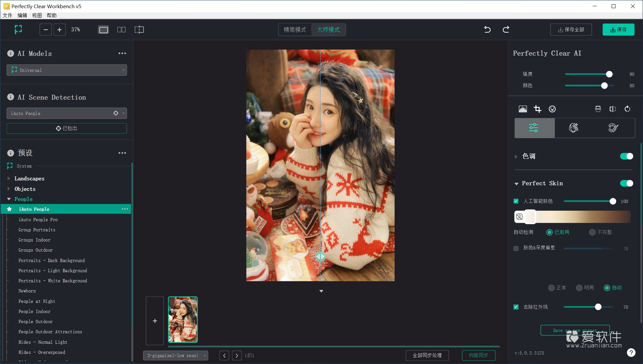
Task: Click the vertical split compare icon
Action: coord(612,109)
